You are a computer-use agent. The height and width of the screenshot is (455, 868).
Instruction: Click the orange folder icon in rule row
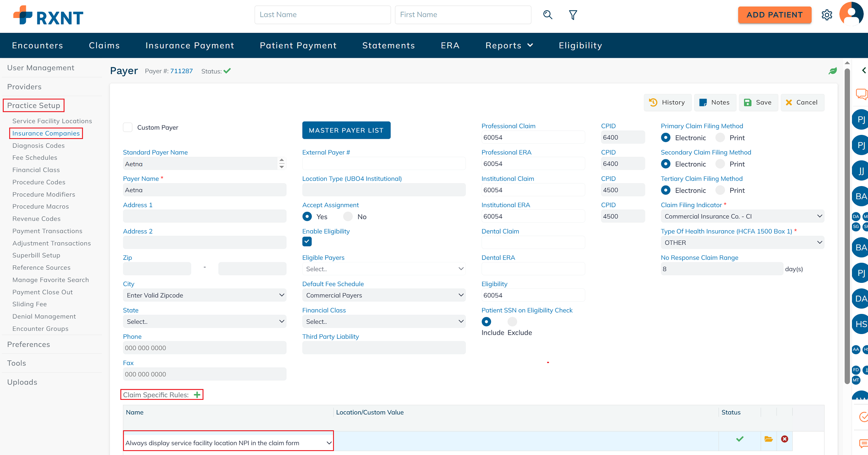[x=768, y=439]
